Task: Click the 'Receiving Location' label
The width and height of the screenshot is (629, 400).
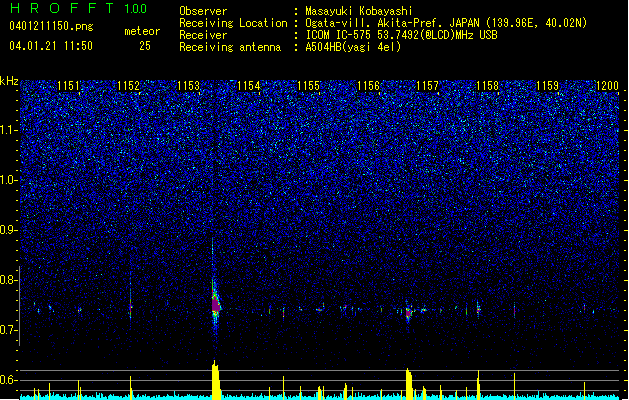Action: tap(233, 23)
